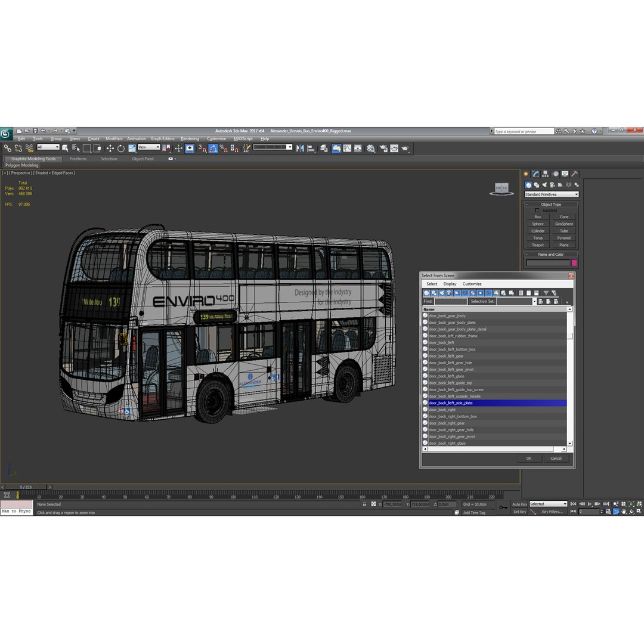
Task: Click the Mirror tool icon
Action: pyautogui.click(x=300, y=148)
